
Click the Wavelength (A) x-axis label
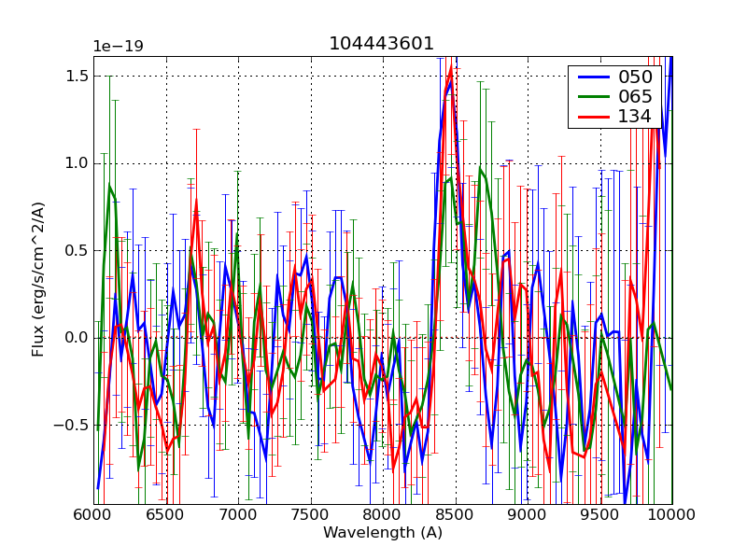coord(383,533)
